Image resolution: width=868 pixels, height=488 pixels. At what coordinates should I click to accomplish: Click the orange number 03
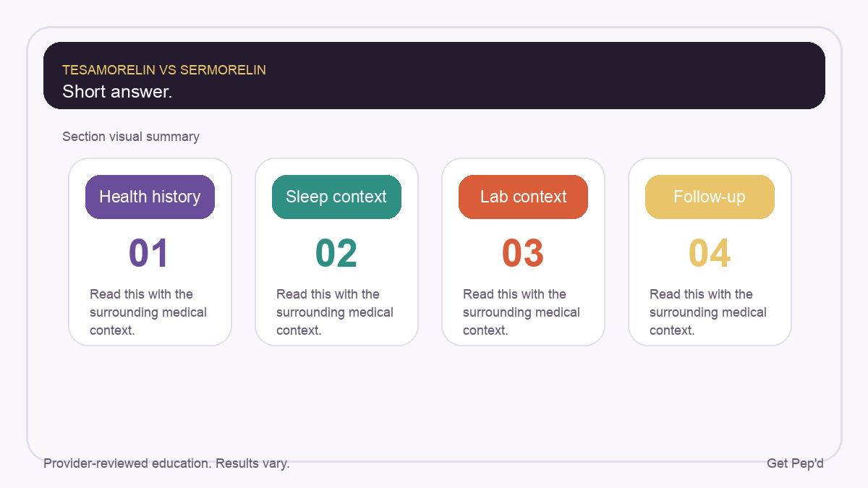coord(523,254)
